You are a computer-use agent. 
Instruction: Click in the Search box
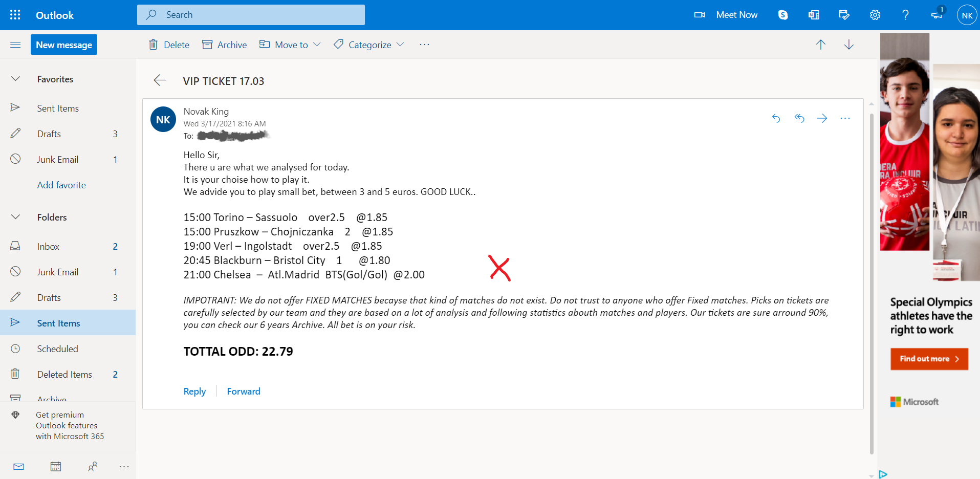(x=251, y=15)
